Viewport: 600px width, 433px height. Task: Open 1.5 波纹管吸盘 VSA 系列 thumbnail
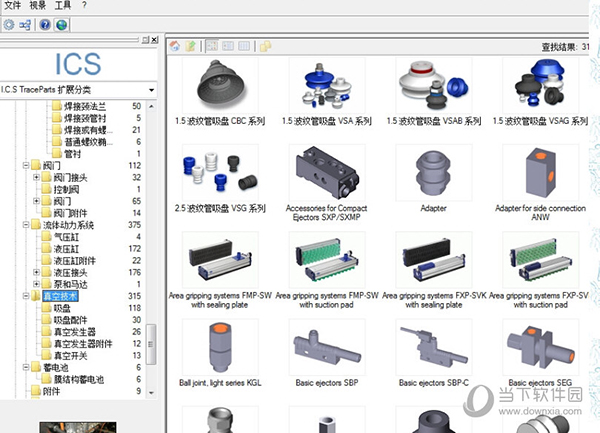click(327, 85)
